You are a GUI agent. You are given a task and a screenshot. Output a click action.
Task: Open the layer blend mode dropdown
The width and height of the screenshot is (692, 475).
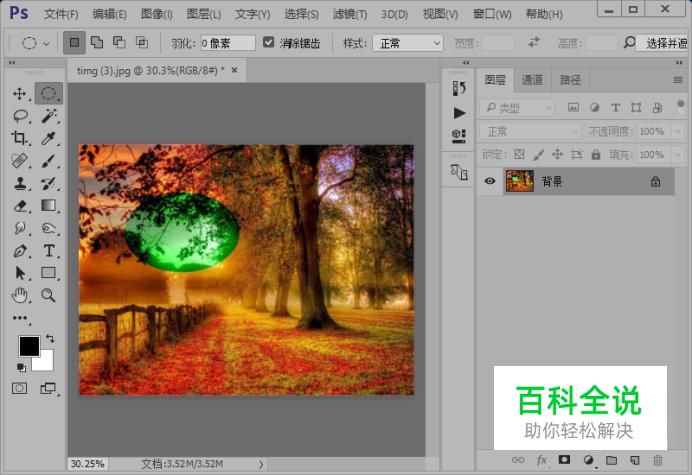tap(530, 132)
